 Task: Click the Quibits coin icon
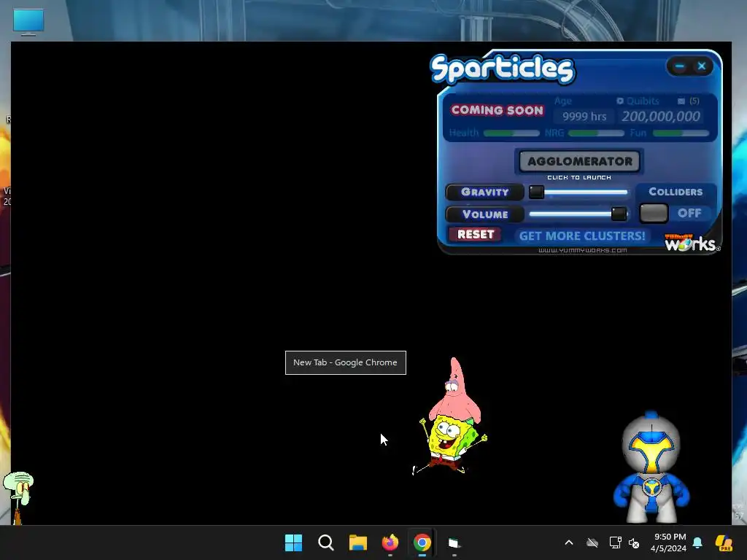(x=620, y=101)
